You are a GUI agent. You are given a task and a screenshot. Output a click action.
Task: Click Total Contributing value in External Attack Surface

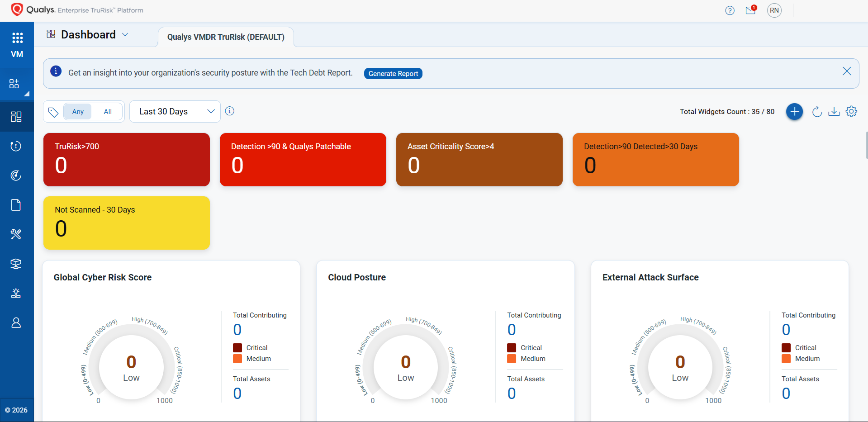pyautogui.click(x=786, y=330)
